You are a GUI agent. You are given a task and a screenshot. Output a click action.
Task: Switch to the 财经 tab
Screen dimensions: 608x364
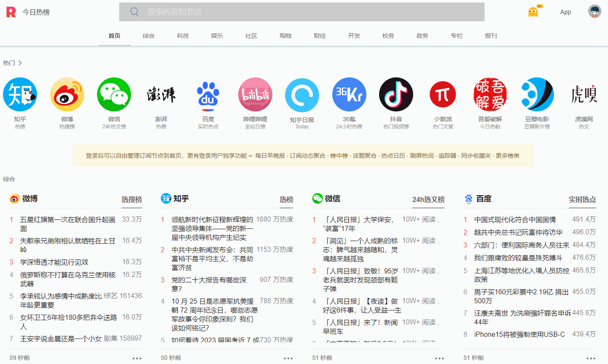pos(320,36)
